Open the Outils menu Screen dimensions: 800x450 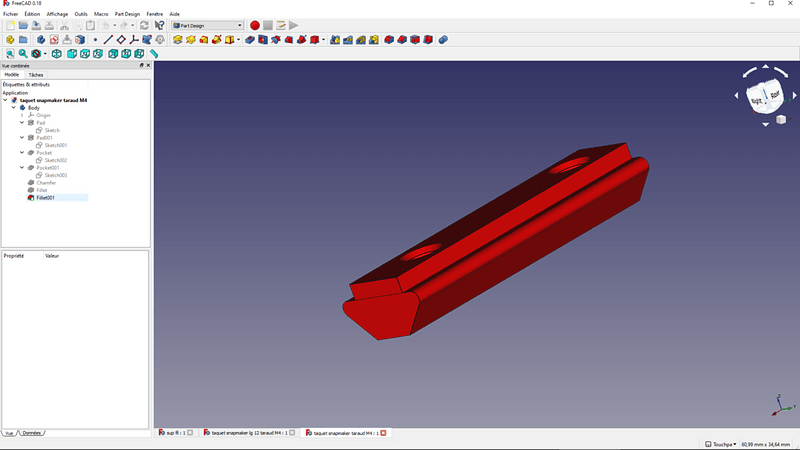pyautogui.click(x=81, y=14)
